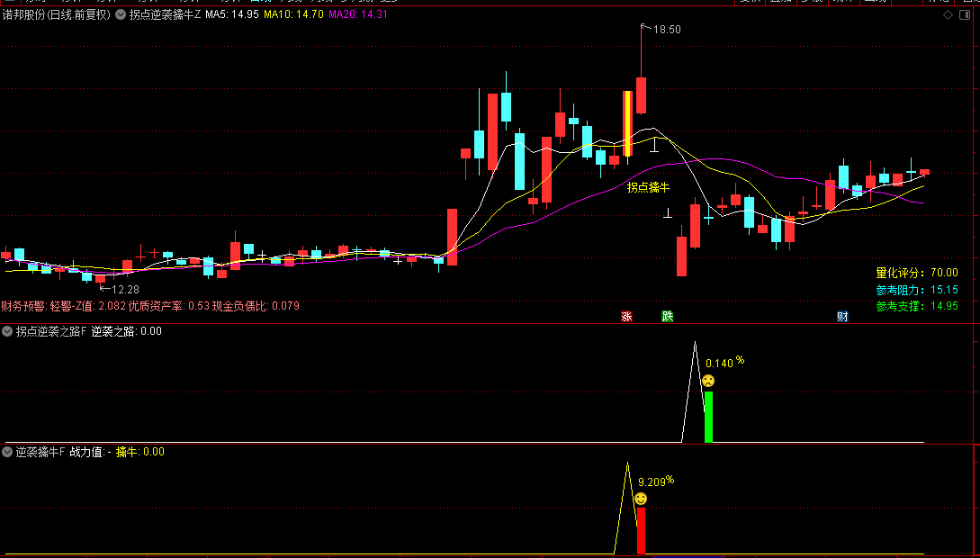Viewport: 980px width, 558px height.
Task: Click the sad face icon near 0.140%
Action: tap(708, 381)
